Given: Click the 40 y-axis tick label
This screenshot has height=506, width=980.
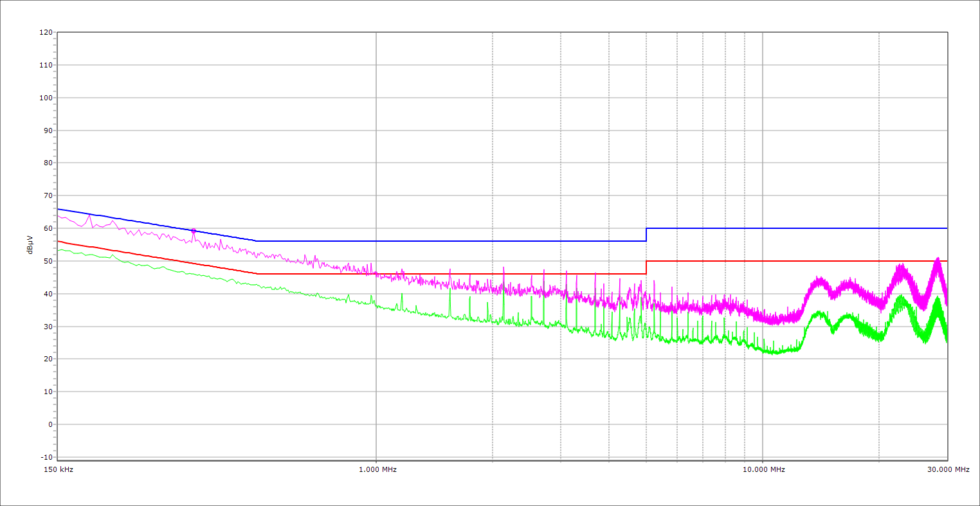Looking at the screenshot, I should point(48,294).
